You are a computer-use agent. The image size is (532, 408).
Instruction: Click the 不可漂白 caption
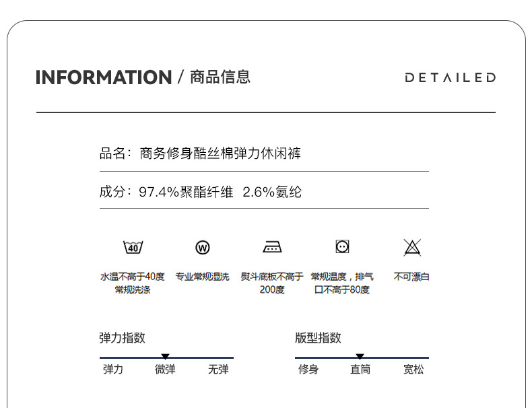(411, 277)
